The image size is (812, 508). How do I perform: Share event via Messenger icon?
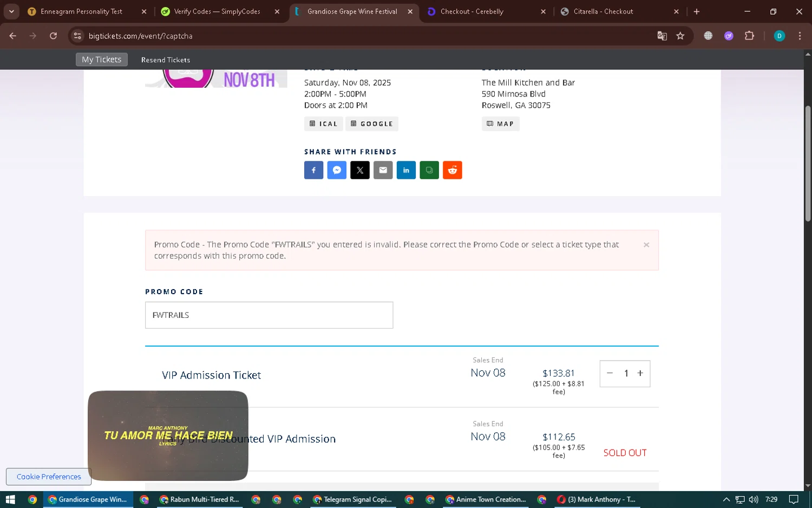pos(337,170)
